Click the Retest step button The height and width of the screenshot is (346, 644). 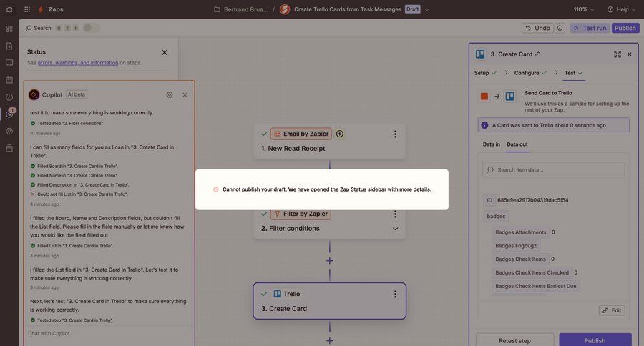tap(514, 340)
